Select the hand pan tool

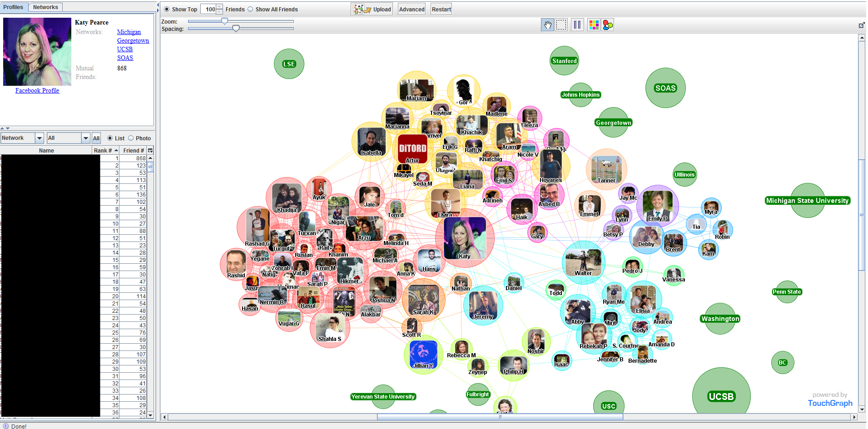click(x=548, y=25)
